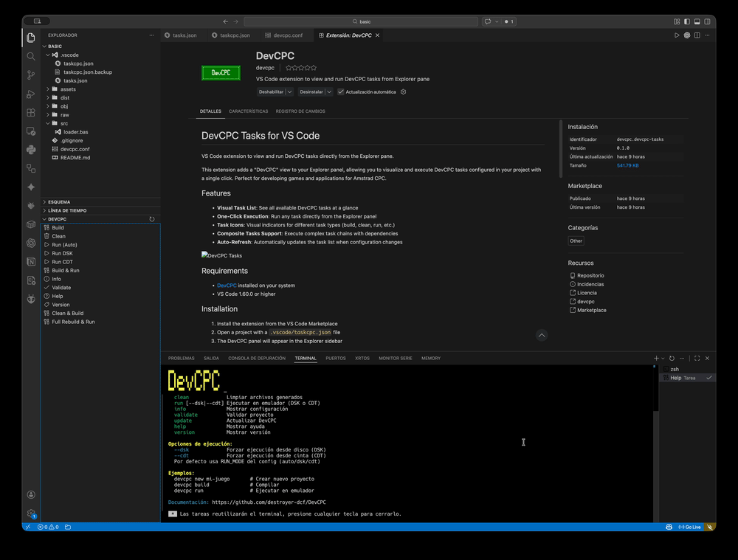Viewport: 738px width, 560px height.
Task: Open the Remote Explorer activity icon
Action: (31, 131)
